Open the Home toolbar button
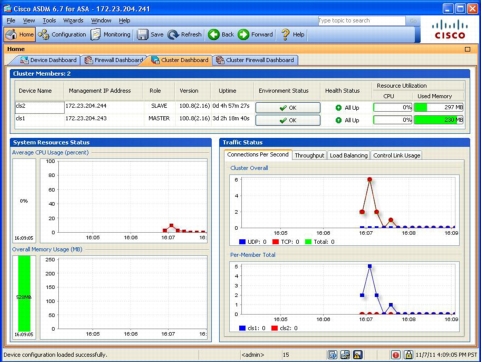 point(20,34)
